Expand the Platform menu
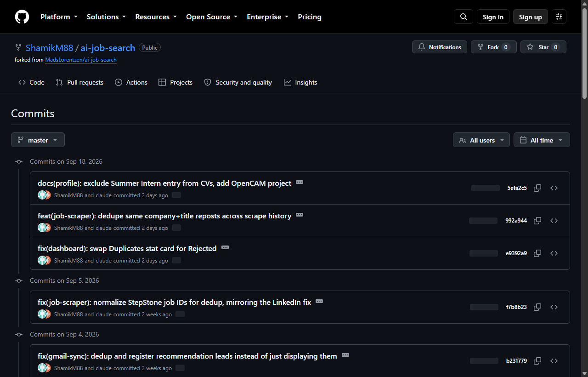This screenshot has width=588, height=377. [59, 17]
